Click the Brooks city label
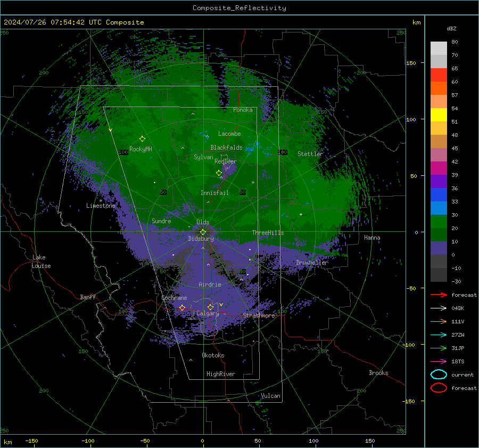The height and width of the screenshot is (448, 479). [x=378, y=373]
